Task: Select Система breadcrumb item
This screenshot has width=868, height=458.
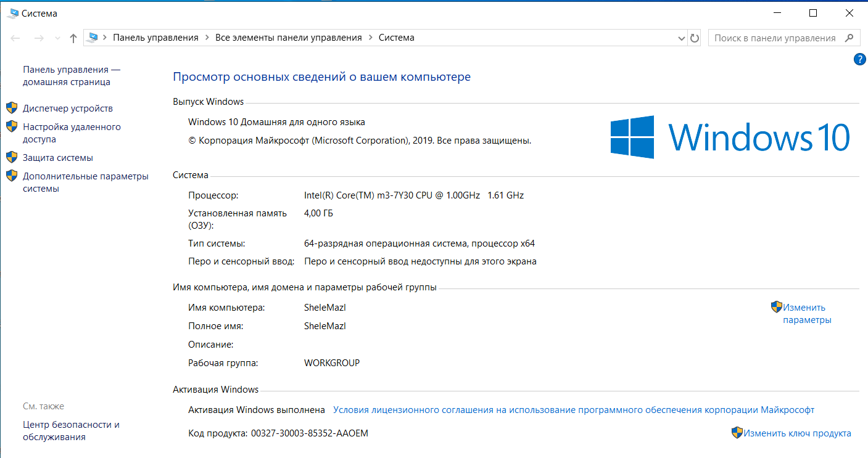Action: 396,38
